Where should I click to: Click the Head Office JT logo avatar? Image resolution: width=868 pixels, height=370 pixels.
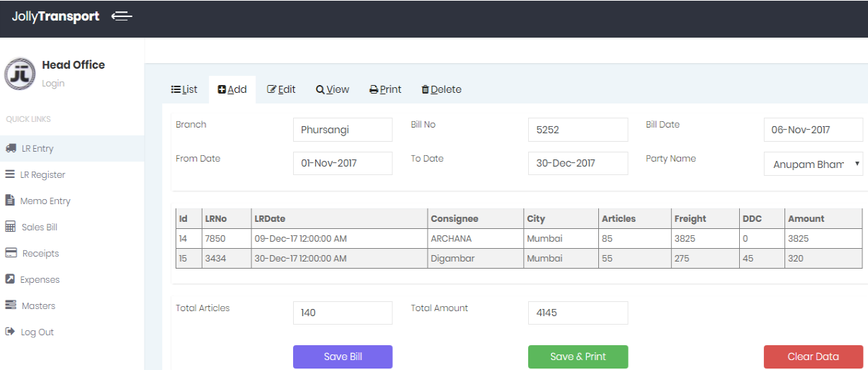[20, 74]
